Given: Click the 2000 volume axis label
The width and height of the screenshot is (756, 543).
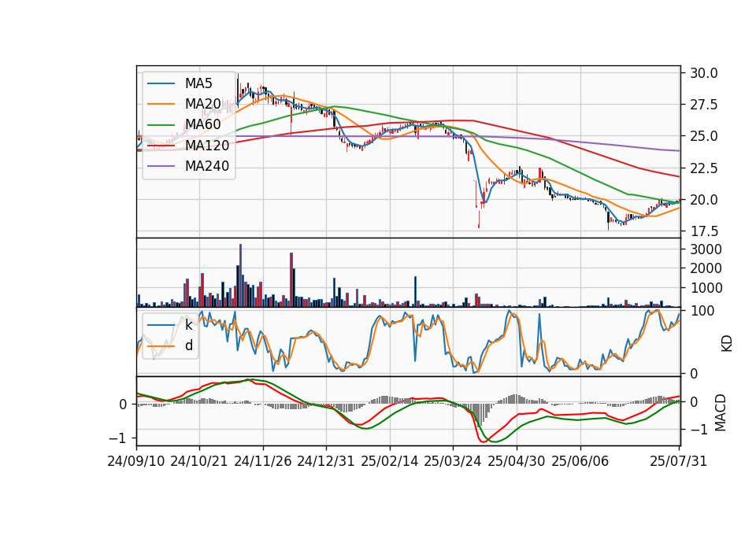Looking at the screenshot, I should click(706, 268).
